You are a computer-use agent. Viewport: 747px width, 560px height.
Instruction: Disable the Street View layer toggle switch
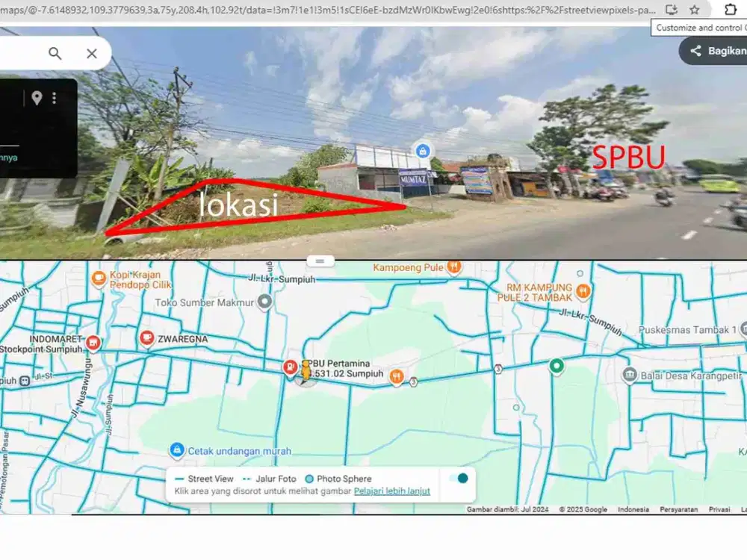(462, 478)
